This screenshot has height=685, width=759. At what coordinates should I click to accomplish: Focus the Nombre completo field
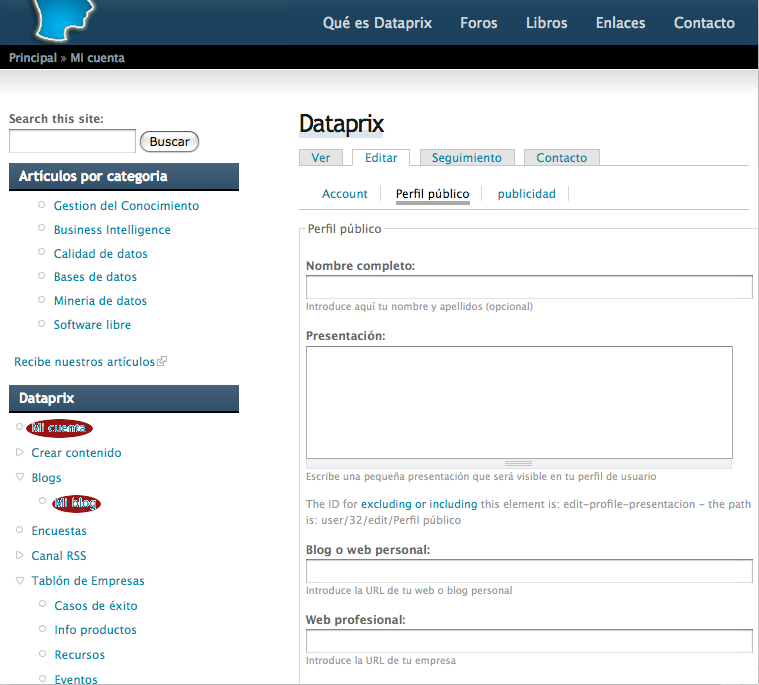click(x=529, y=287)
